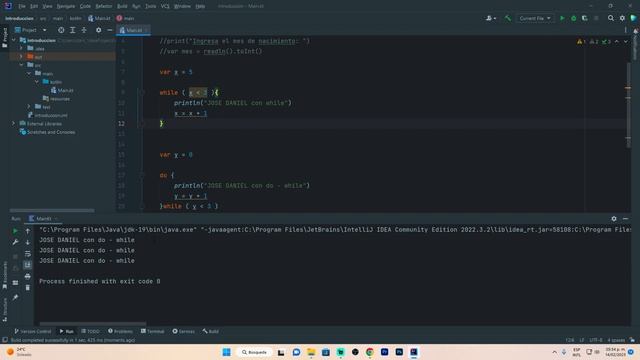Screen dimensions: 640x360
Task: Expand External Libraries node
Action: pyautogui.click(x=13, y=123)
